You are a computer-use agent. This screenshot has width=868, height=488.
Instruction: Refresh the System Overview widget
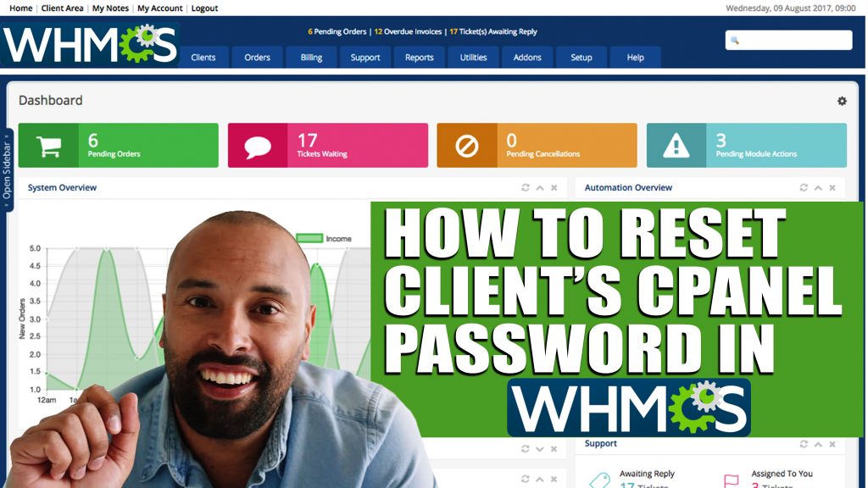[525, 187]
